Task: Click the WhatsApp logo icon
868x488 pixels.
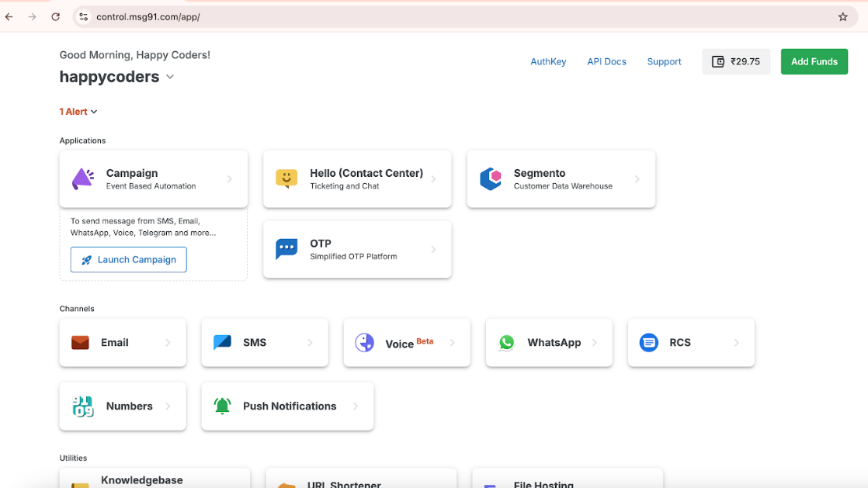Action: click(506, 342)
